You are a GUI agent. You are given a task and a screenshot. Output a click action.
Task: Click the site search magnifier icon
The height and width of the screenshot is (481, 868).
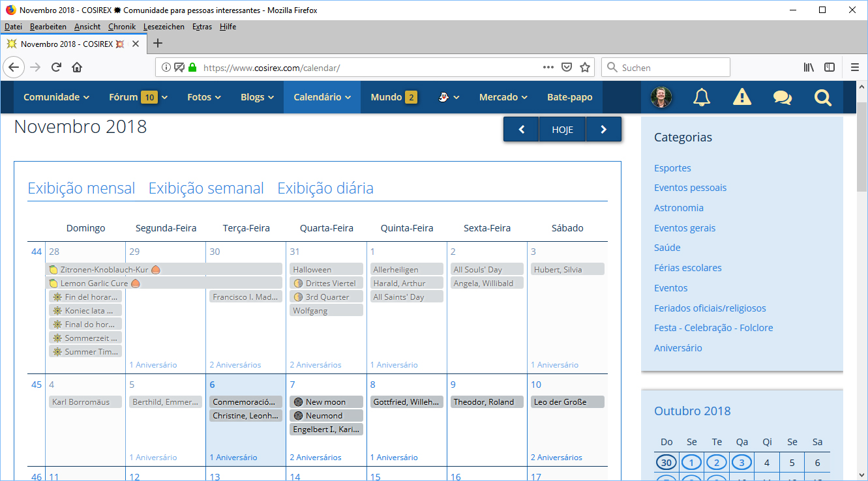823,97
